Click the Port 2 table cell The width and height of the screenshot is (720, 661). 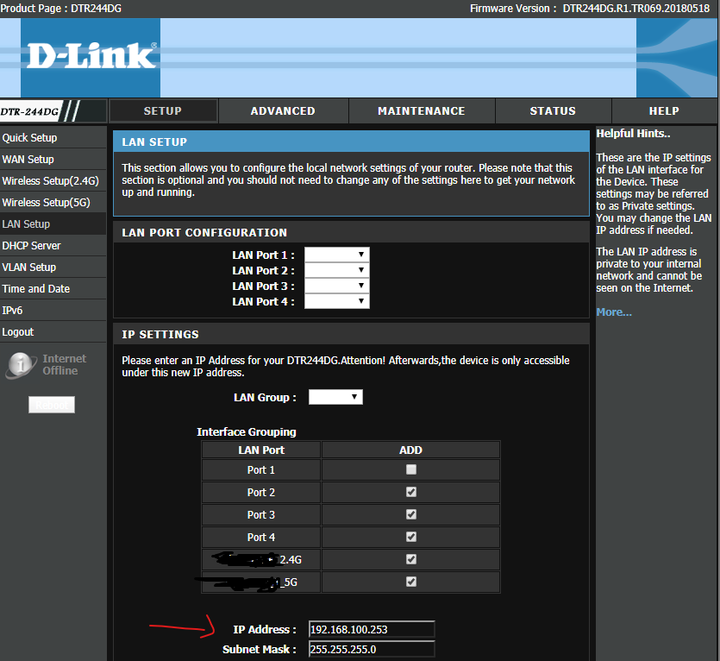tap(261, 493)
